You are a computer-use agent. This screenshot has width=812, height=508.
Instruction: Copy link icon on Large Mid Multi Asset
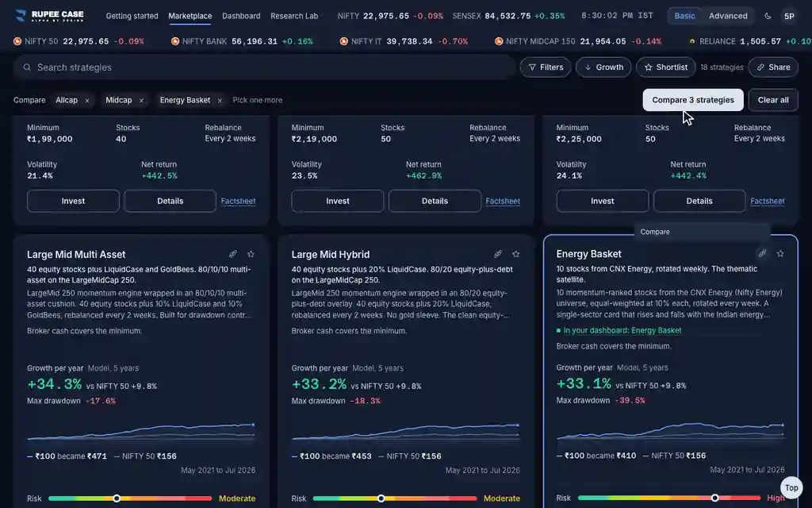[232, 254]
